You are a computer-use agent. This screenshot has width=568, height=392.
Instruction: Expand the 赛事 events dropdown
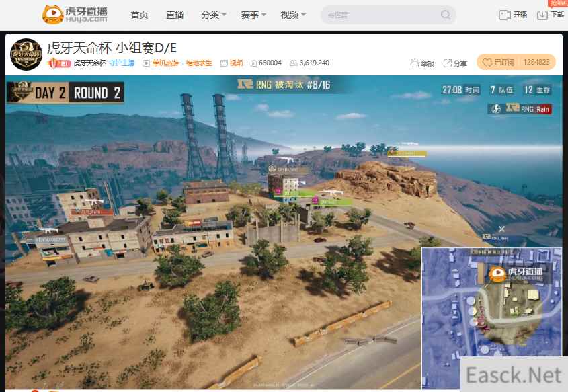pos(253,15)
